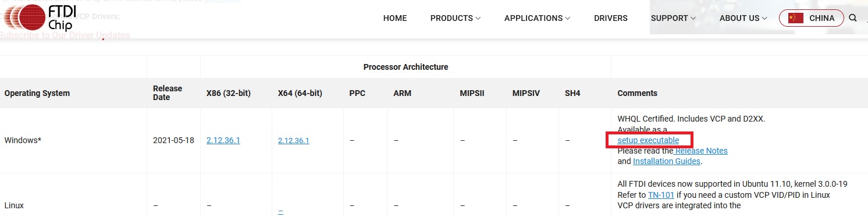Click the Subscribe to Our Driver Updates link
Screen dimensions: 868x217
[x=65, y=35]
